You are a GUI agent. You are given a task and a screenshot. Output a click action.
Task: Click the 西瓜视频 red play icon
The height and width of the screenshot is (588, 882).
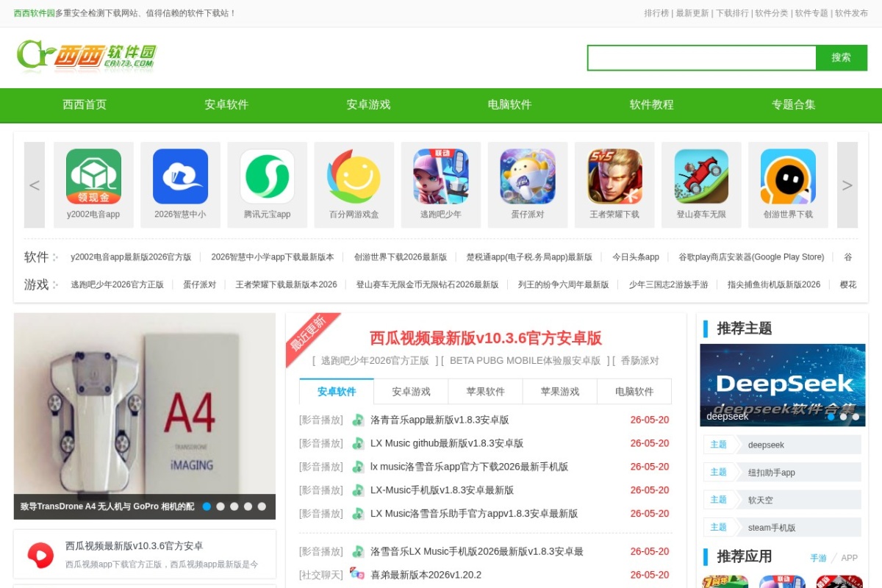coord(40,555)
